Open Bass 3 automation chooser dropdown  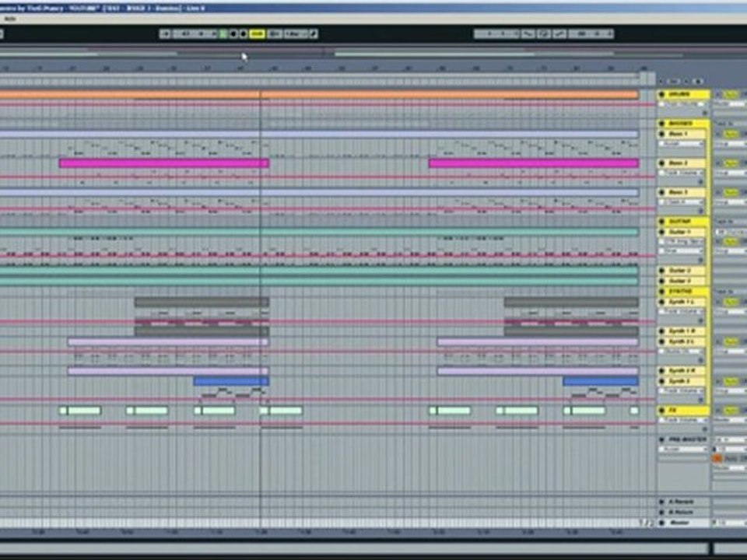tap(682, 202)
